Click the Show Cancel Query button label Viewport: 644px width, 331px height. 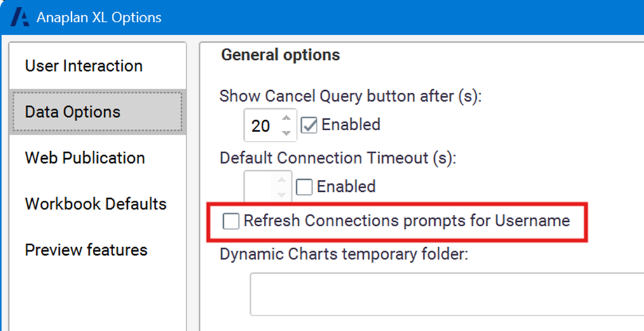point(350,96)
